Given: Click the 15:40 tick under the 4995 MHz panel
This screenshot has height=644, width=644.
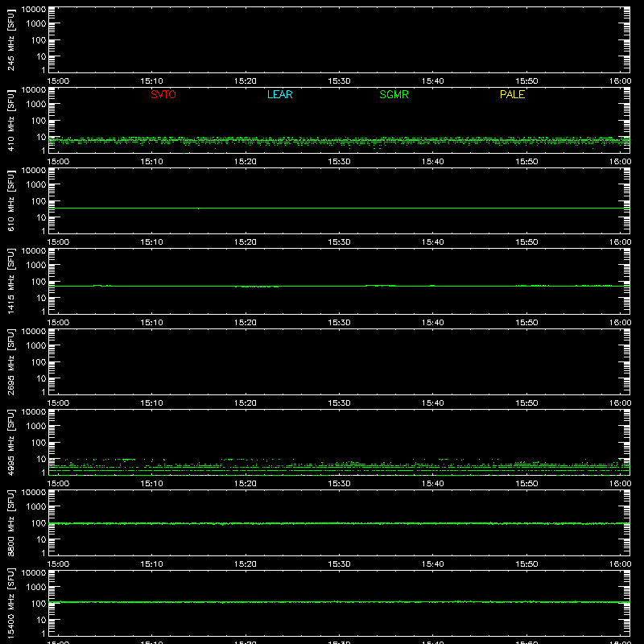Looking at the screenshot, I should pyautogui.click(x=433, y=484).
